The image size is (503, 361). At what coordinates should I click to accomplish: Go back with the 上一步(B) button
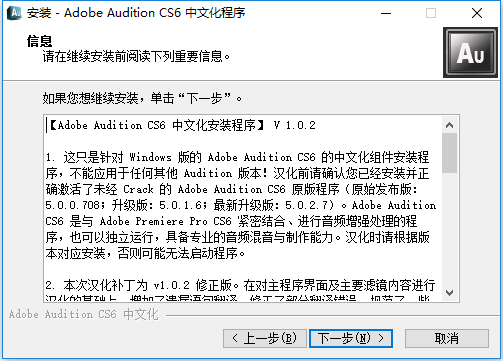coord(265,338)
